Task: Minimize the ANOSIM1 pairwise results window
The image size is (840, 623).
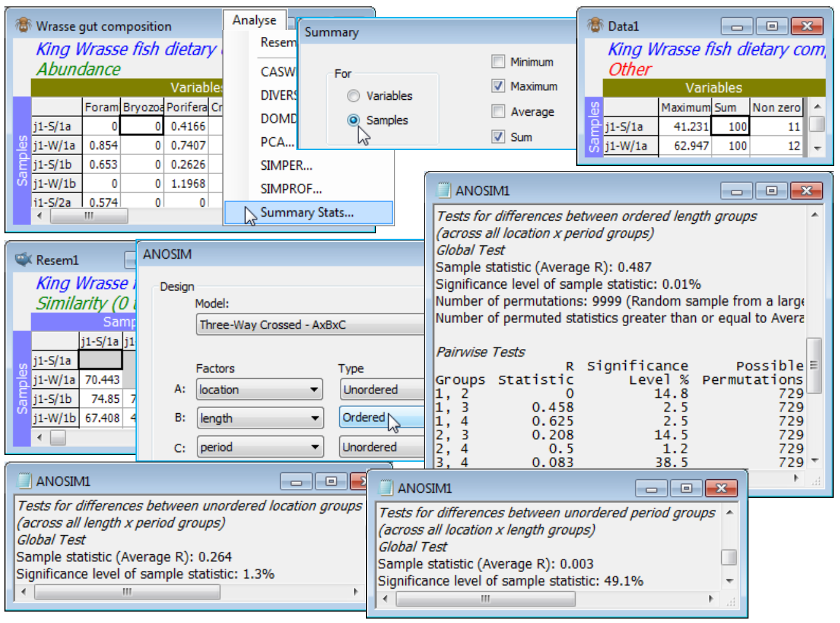Action: point(737,191)
